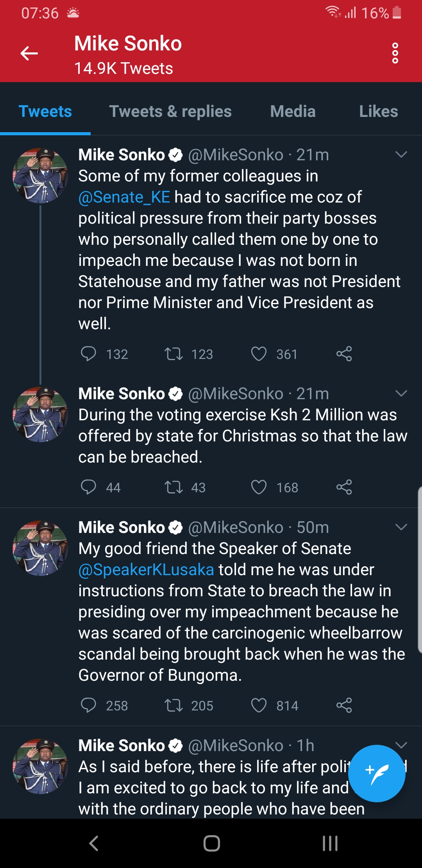The image size is (422, 868).
Task: Like the Ksh 2 Million tweet
Action: (x=259, y=487)
